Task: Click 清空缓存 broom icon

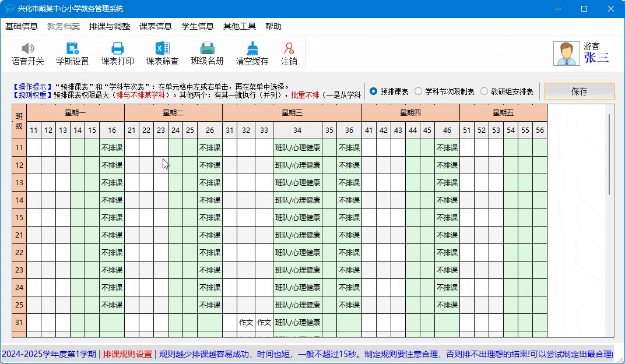Action: [252, 49]
